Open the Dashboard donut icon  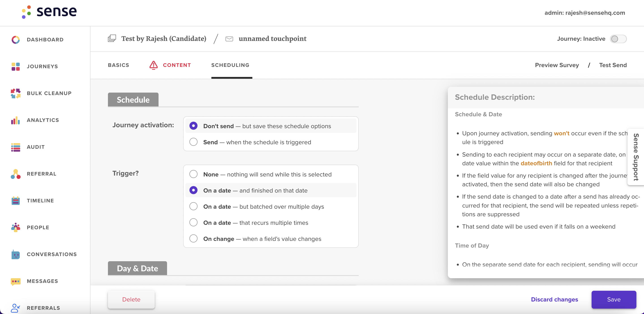[15, 40]
